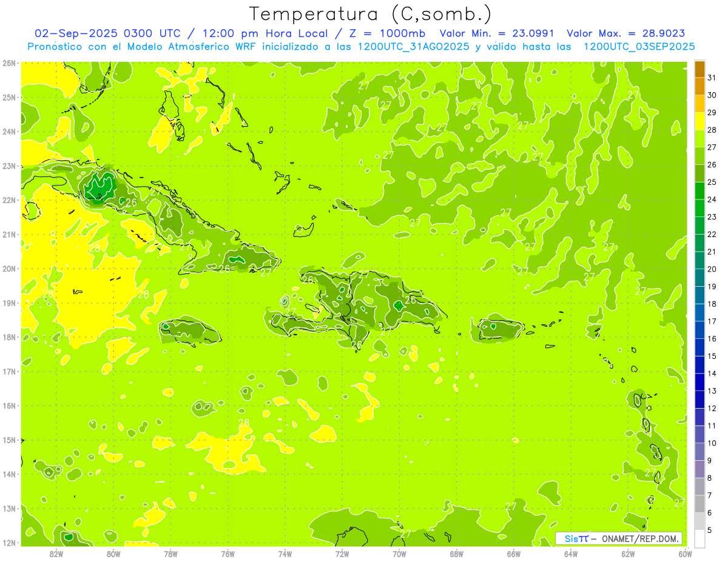This screenshot has height=562, width=728.
Task: Click the 72W longitude axis label
Action: tap(342, 554)
